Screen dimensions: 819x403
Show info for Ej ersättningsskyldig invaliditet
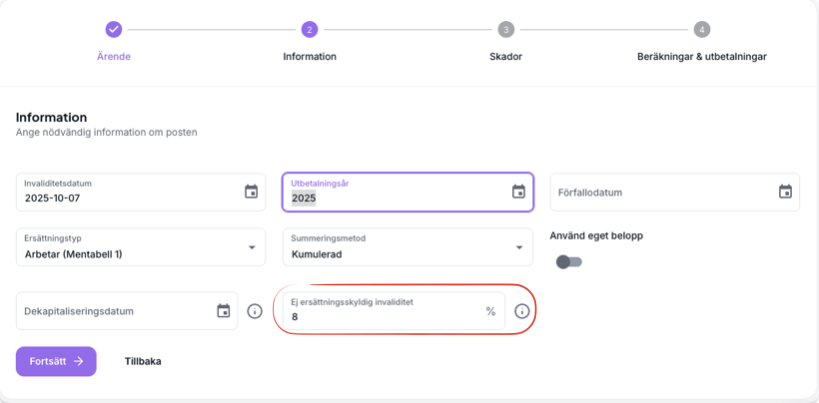pyautogui.click(x=521, y=311)
